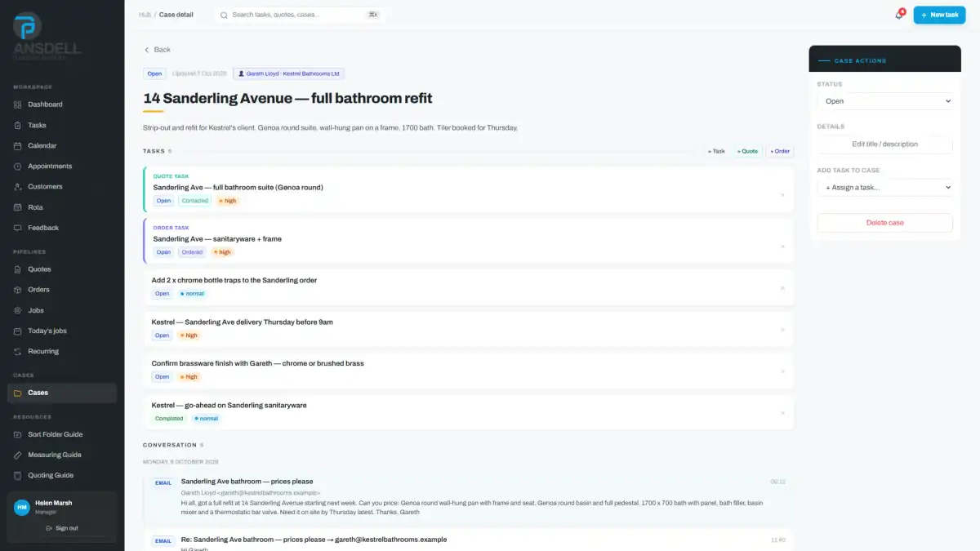980x551 pixels.
Task: Remove the chrome bottle traps task from case
Action: coord(782,288)
